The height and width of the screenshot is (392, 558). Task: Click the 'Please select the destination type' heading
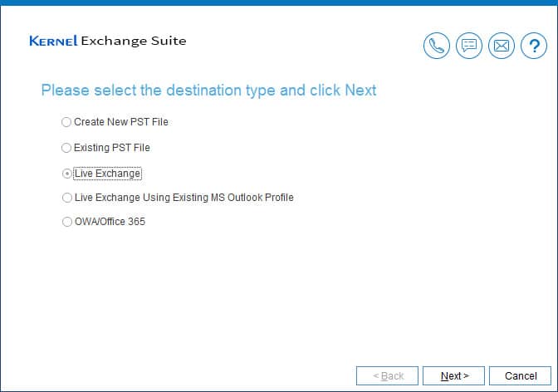pyautogui.click(x=209, y=91)
